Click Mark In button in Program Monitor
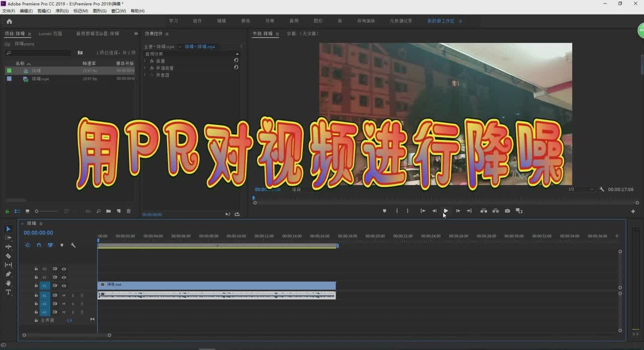The height and width of the screenshot is (350, 644). coord(396,211)
